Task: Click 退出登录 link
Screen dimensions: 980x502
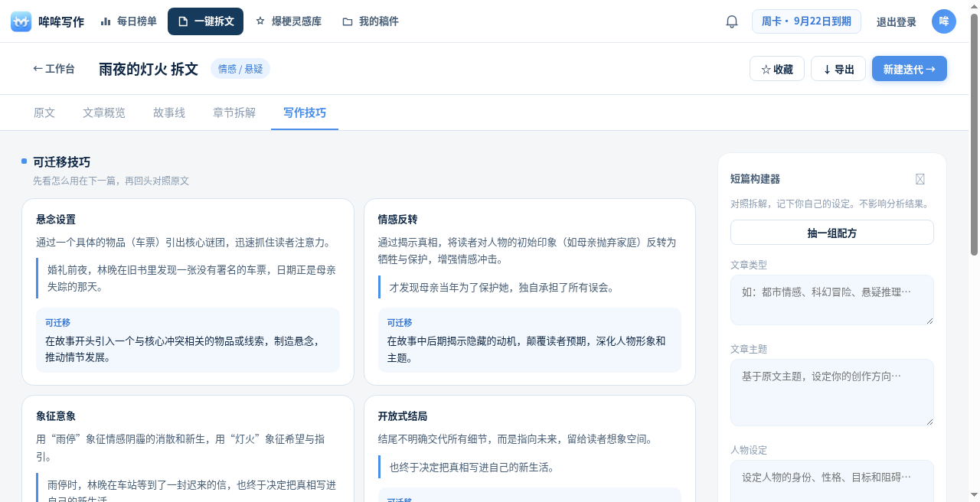Action: click(897, 22)
